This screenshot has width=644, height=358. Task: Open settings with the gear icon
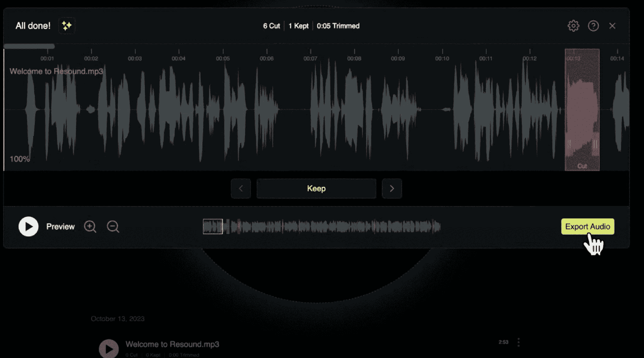[573, 26]
